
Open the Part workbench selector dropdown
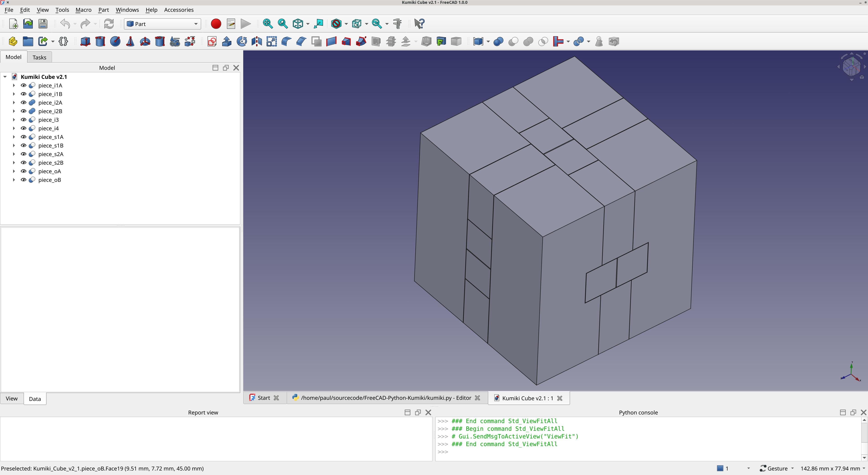(x=163, y=24)
